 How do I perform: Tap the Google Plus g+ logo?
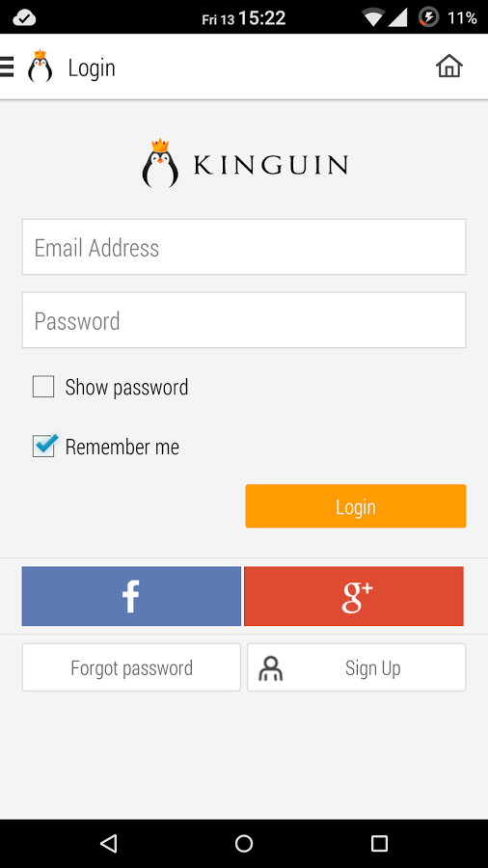[357, 597]
